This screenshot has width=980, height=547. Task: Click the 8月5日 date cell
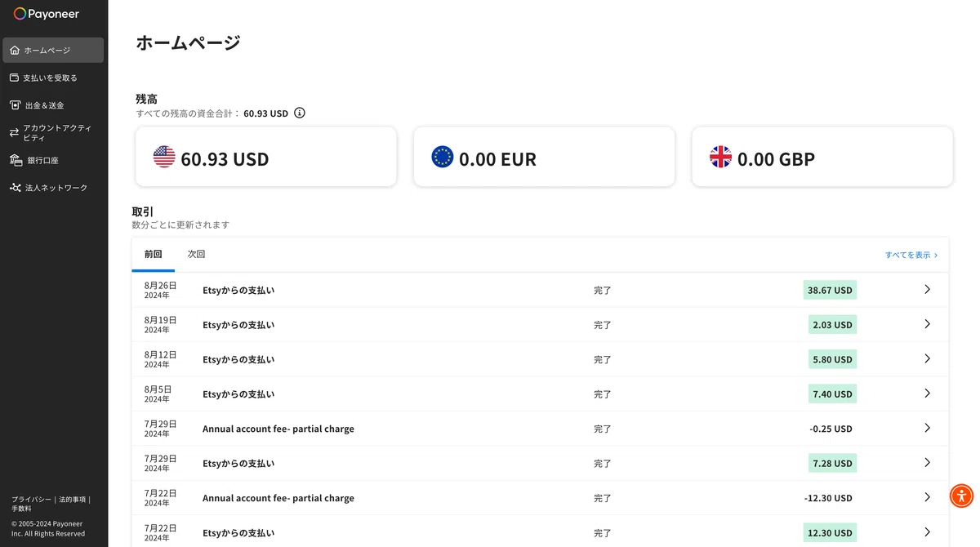click(158, 394)
